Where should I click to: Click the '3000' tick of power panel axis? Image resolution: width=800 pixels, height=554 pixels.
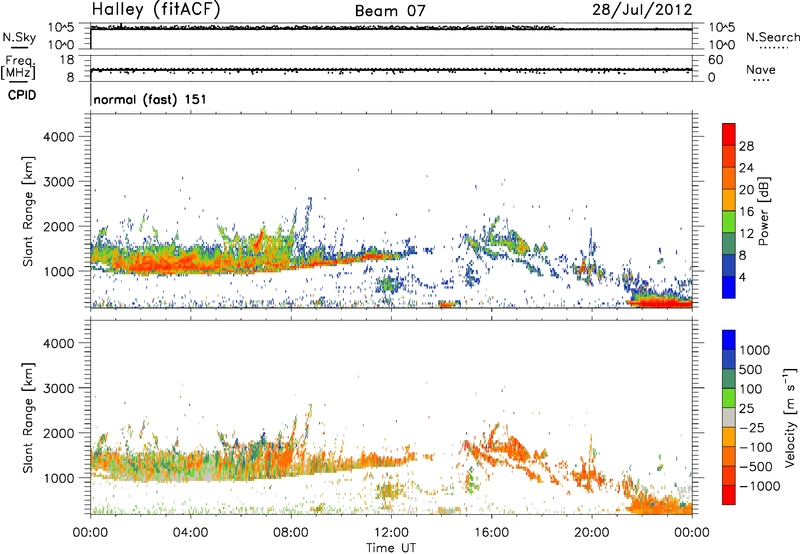(x=59, y=182)
